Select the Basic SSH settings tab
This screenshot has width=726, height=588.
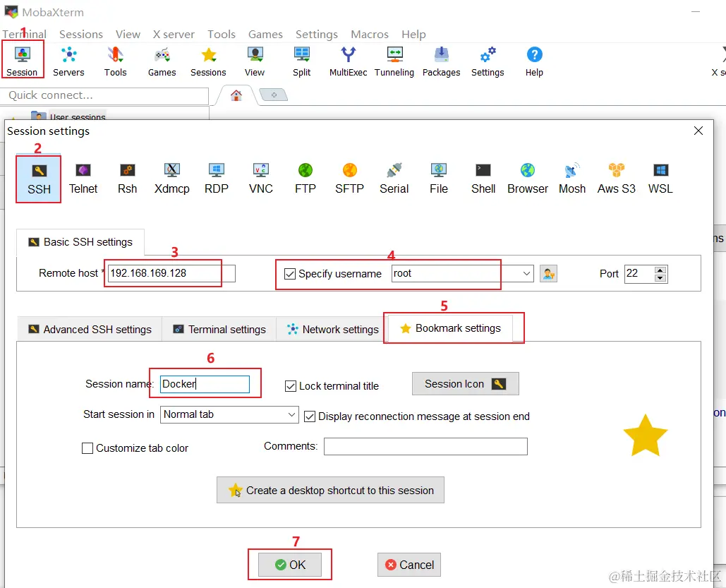pos(80,242)
